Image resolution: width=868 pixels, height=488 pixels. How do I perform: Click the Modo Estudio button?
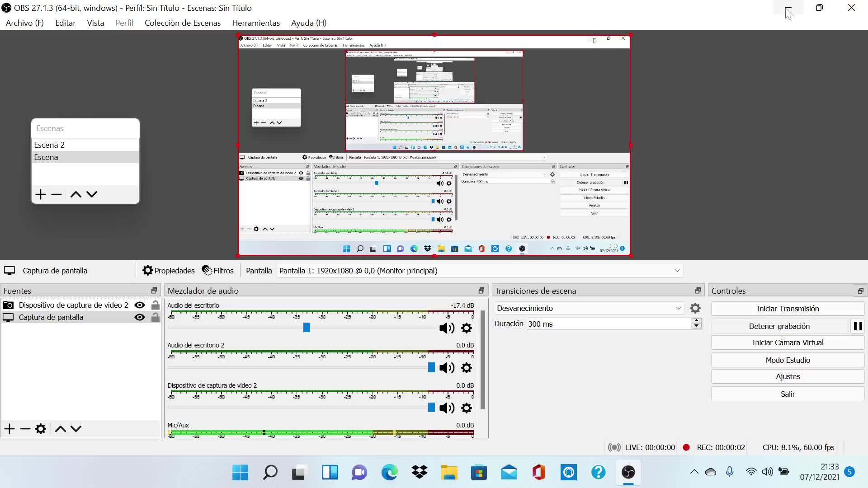788,360
